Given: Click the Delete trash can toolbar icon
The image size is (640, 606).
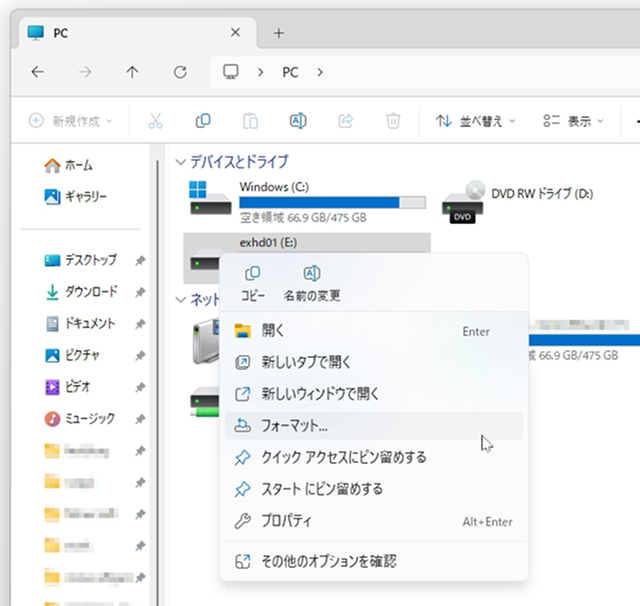Looking at the screenshot, I should click(x=393, y=121).
